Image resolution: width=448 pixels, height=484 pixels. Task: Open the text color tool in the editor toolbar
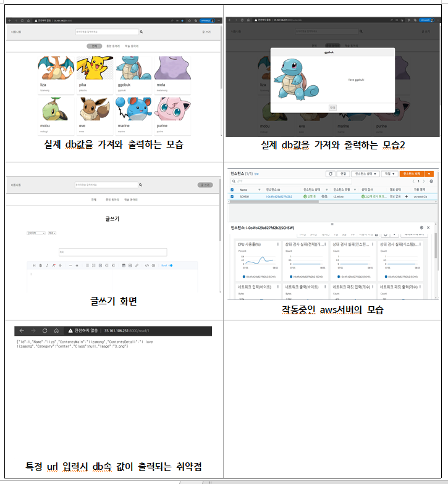(x=54, y=265)
